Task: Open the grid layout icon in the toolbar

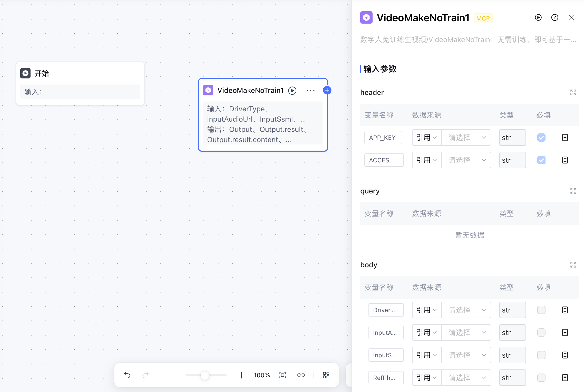Action: [x=326, y=375]
